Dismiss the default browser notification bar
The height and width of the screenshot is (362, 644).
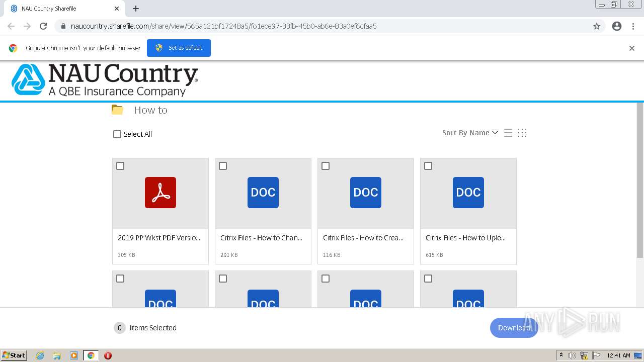point(632,48)
